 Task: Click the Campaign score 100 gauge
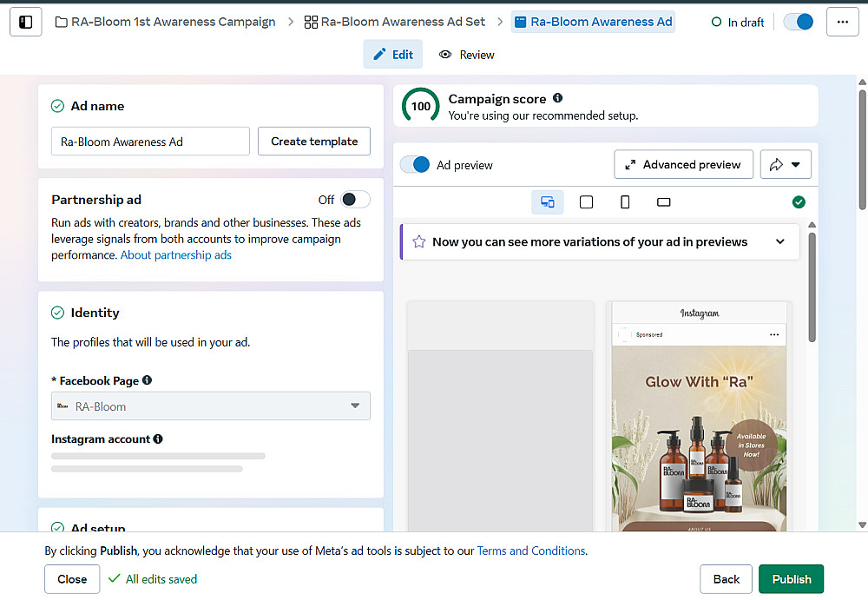point(421,106)
